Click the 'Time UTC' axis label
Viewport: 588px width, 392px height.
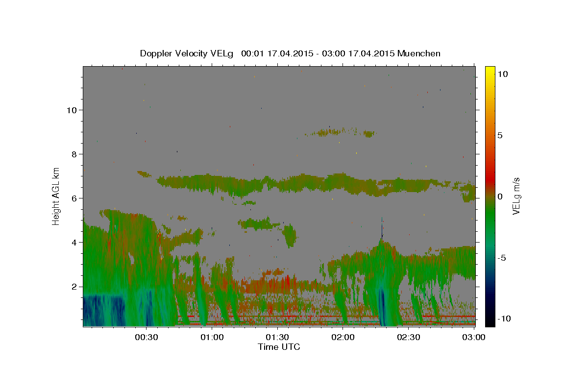pos(279,347)
